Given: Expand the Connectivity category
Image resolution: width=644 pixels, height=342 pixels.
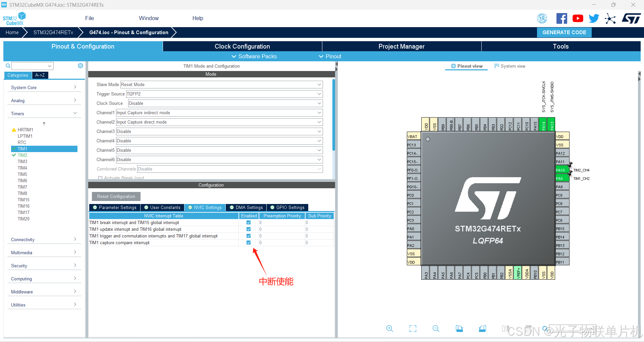Looking at the screenshot, I should pyautogui.click(x=44, y=240).
